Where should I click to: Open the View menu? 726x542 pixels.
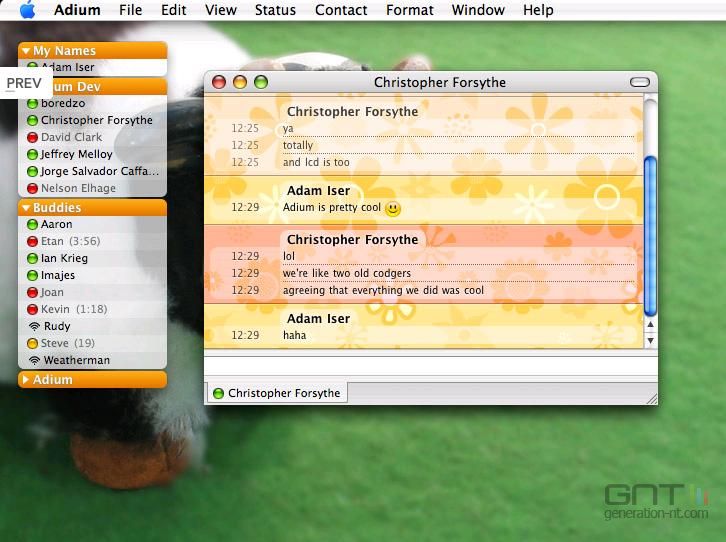tap(221, 10)
